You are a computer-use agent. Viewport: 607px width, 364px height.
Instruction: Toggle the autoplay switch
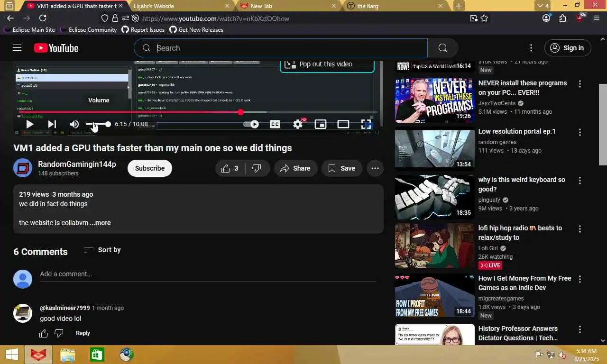click(x=251, y=124)
